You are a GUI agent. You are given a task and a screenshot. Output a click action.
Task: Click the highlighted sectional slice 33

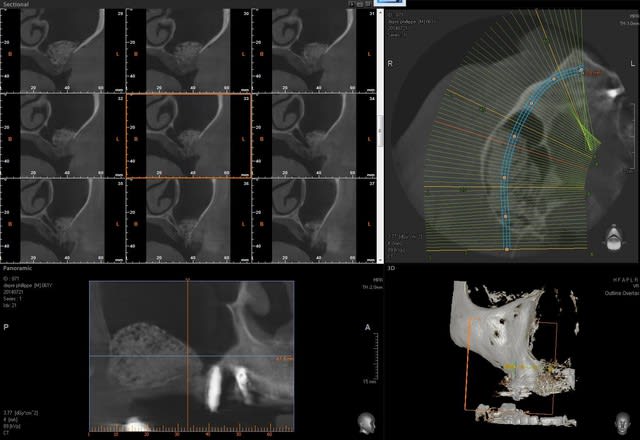click(x=189, y=136)
